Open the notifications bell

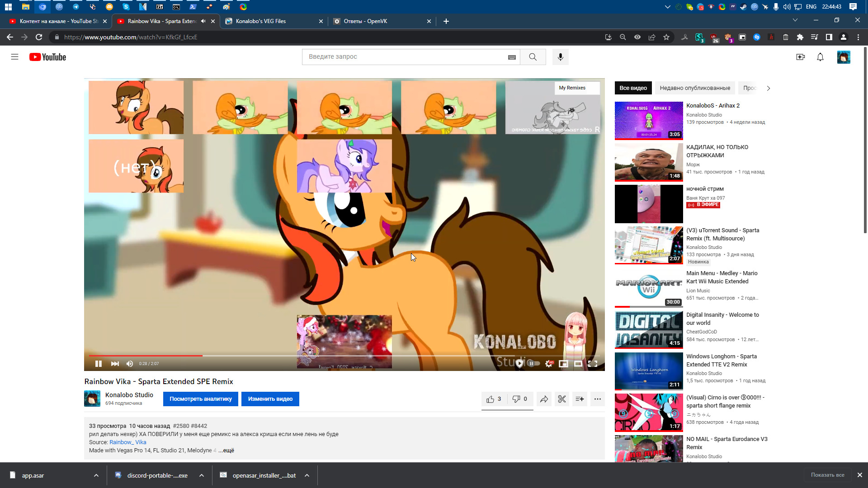coord(820,57)
